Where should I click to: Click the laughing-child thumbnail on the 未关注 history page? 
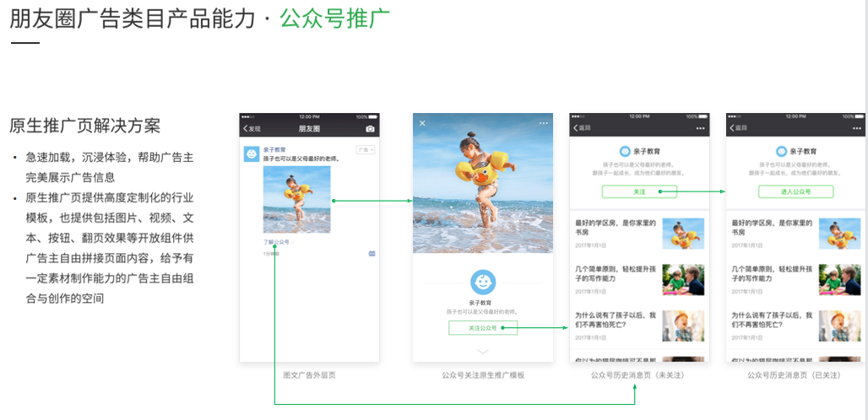pyautogui.click(x=683, y=326)
